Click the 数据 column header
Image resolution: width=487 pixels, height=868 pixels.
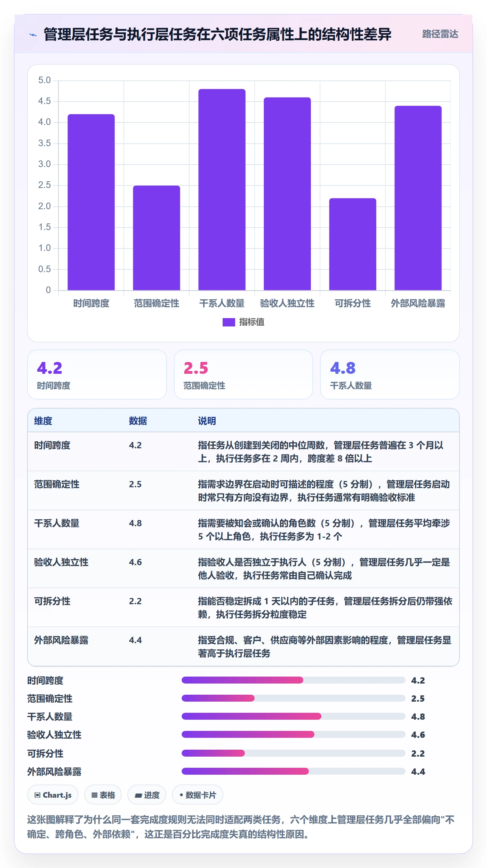click(138, 421)
